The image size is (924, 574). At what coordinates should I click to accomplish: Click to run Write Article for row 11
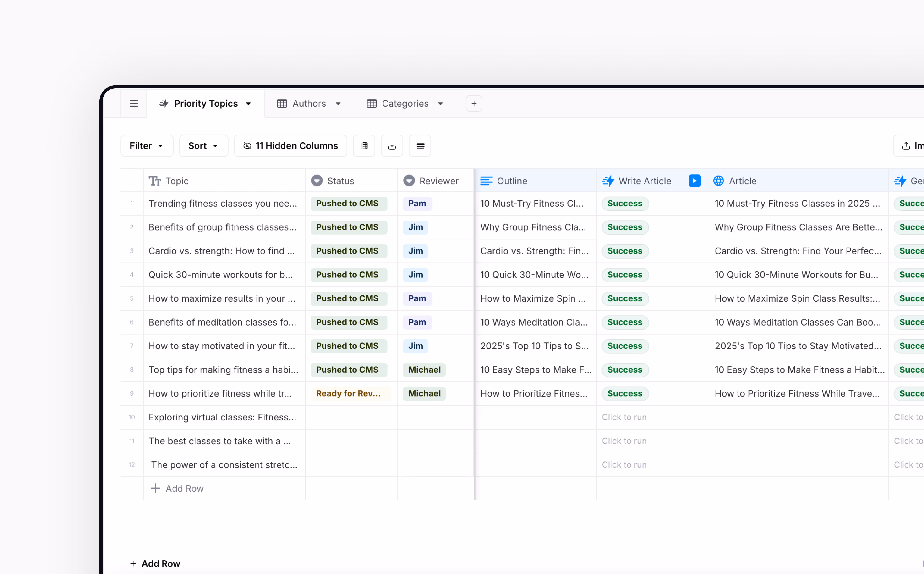tap(624, 441)
